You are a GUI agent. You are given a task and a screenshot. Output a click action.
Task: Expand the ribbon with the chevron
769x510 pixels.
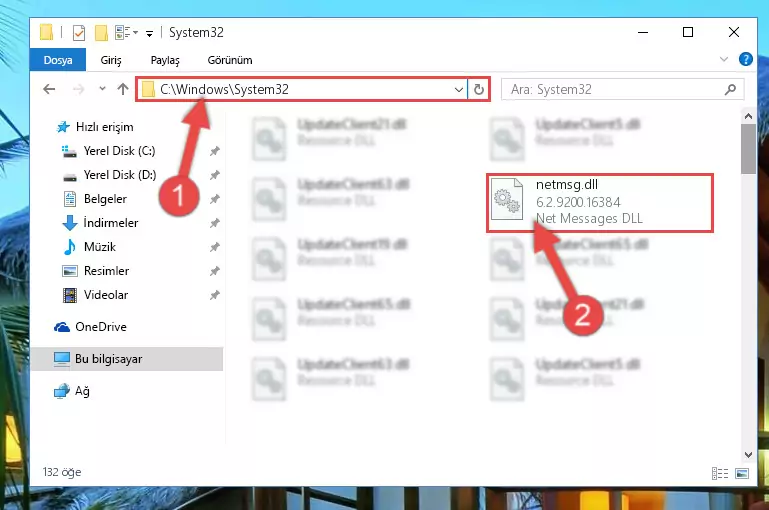723,59
